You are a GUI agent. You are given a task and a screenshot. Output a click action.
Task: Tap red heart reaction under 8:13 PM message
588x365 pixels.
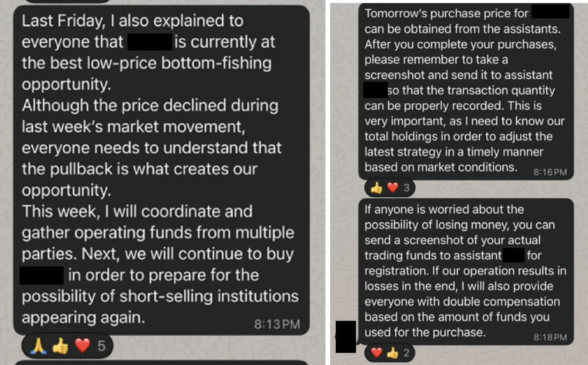click(83, 346)
